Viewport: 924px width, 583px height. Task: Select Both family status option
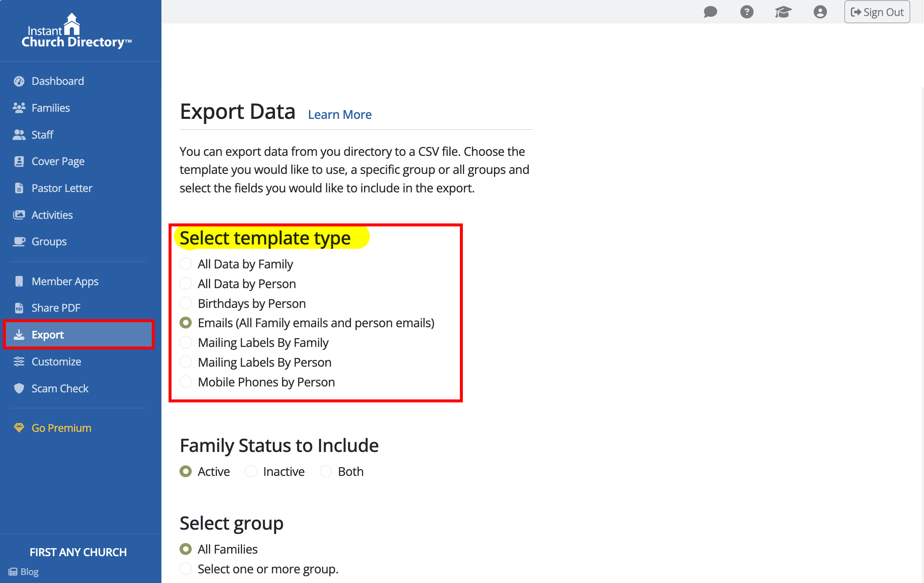(x=326, y=471)
